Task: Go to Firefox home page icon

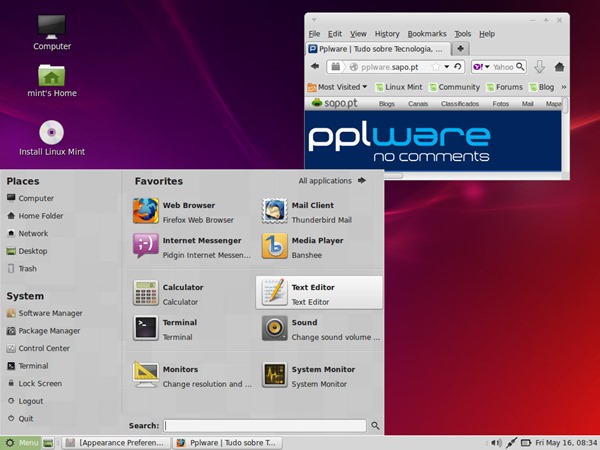Action: click(x=559, y=67)
